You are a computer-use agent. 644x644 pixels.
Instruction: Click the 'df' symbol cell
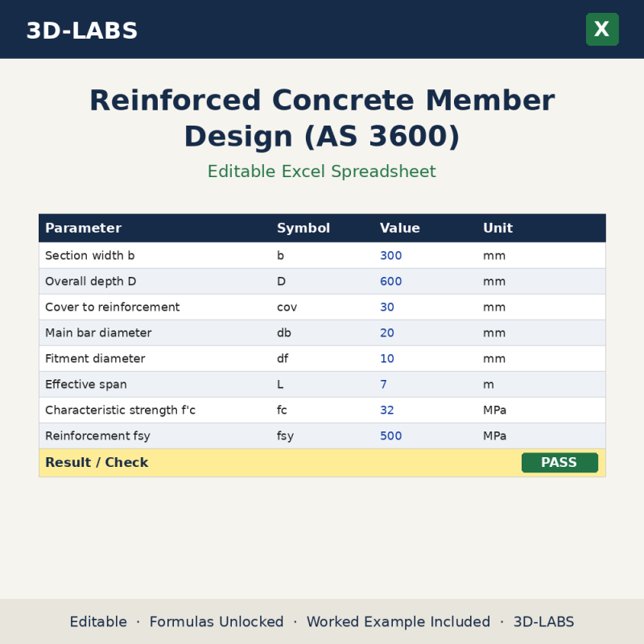pyautogui.click(x=283, y=358)
